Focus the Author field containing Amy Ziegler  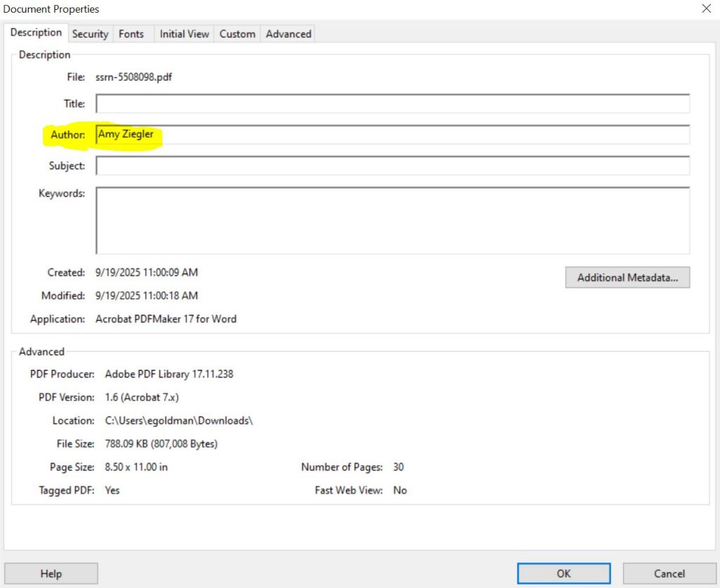[x=392, y=134]
